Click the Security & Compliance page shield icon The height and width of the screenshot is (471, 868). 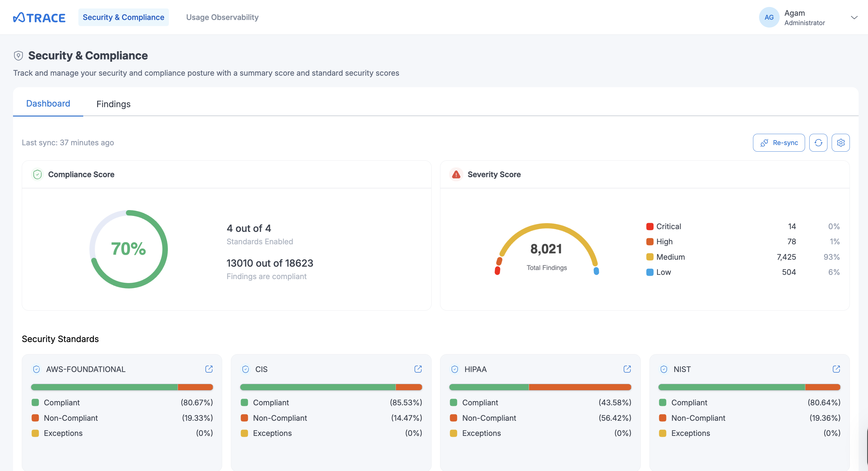pos(18,55)
